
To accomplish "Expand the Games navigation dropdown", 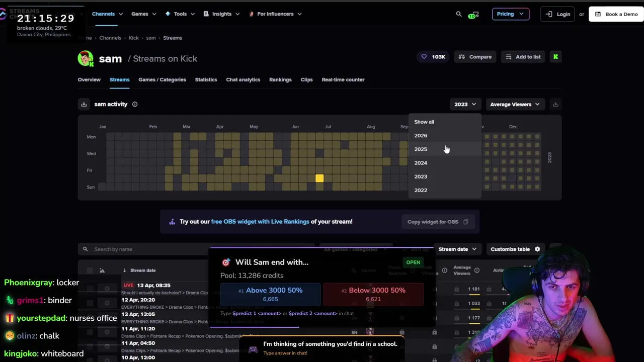I will 144,14.
